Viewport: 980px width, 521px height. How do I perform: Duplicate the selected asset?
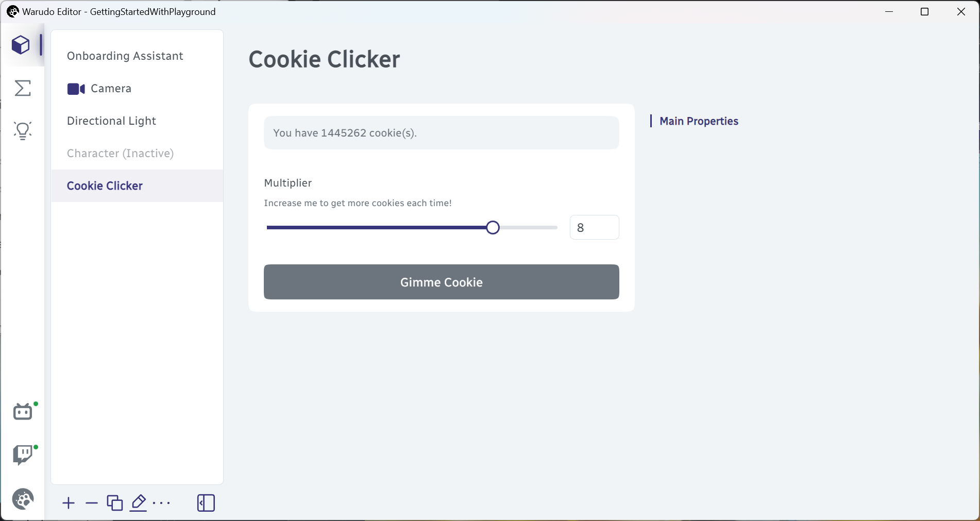pyautogui.click(x=115, y=503)
